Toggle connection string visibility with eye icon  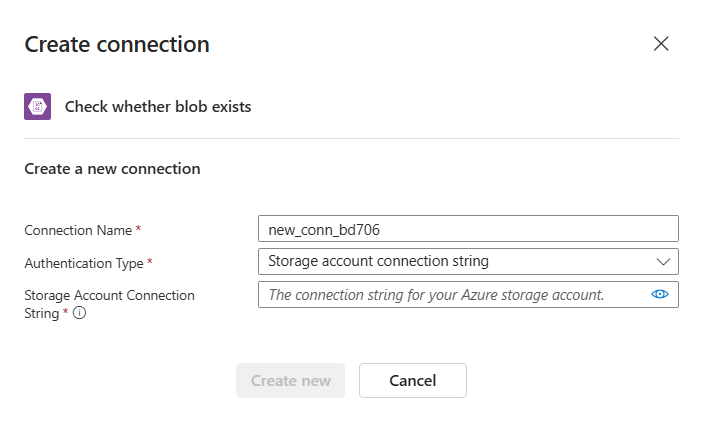click(x=660, y=294)
